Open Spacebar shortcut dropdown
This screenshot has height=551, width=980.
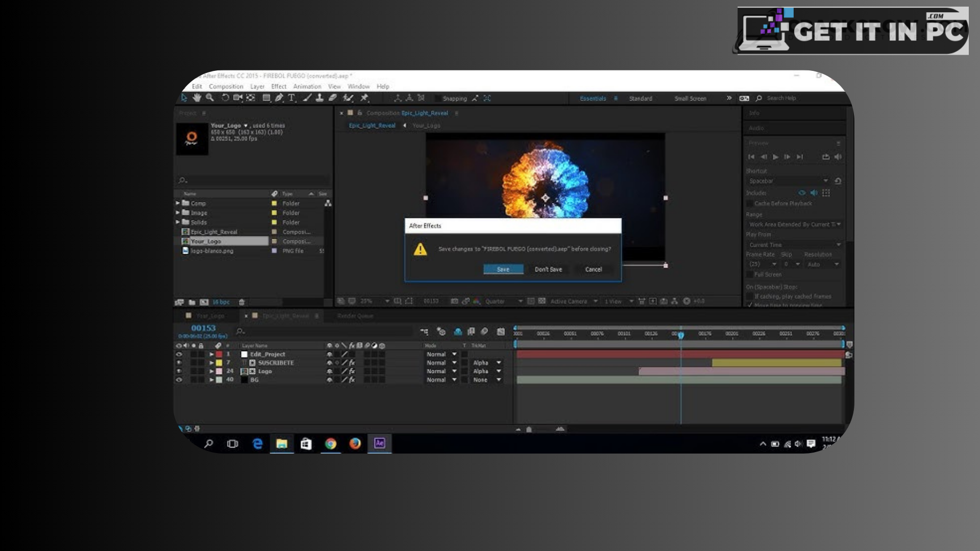(789, 181)
